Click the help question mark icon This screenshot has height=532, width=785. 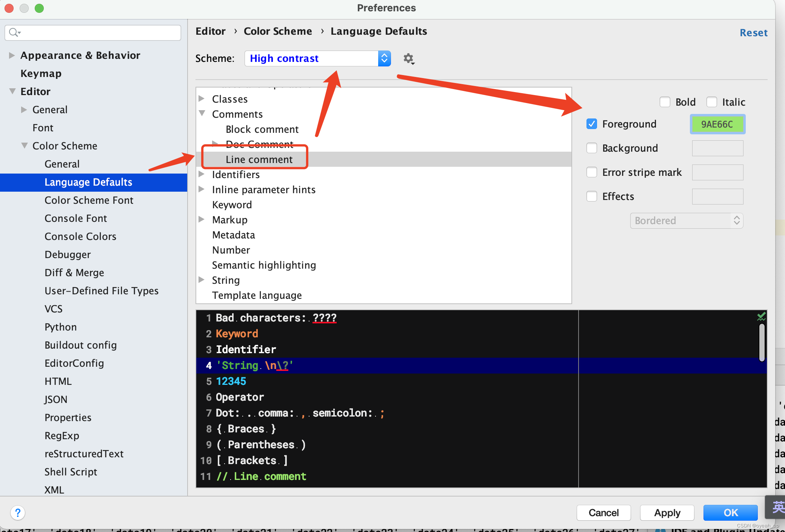18,512
